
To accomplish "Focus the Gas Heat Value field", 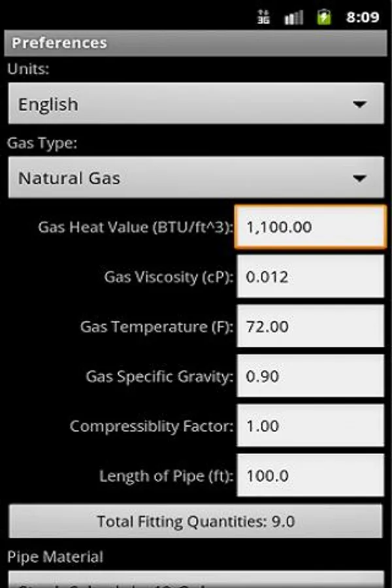I will (310, 227).
